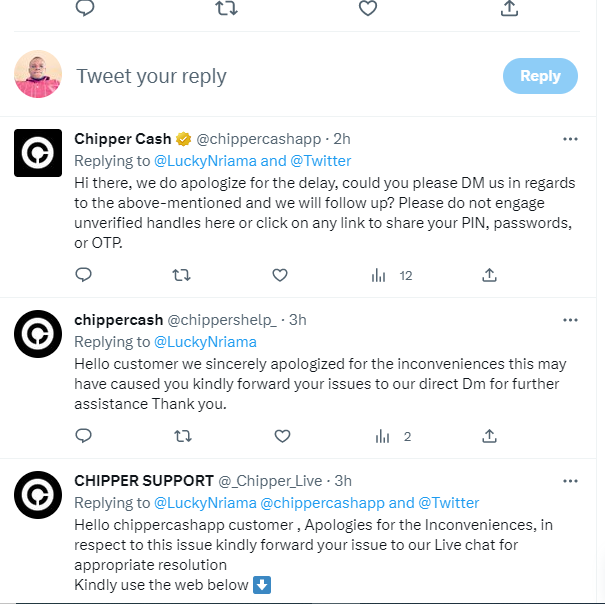Open the CHIPPER SUPPORT profile avatar
This screenshot has height=604, width=605.
(38, 495)
